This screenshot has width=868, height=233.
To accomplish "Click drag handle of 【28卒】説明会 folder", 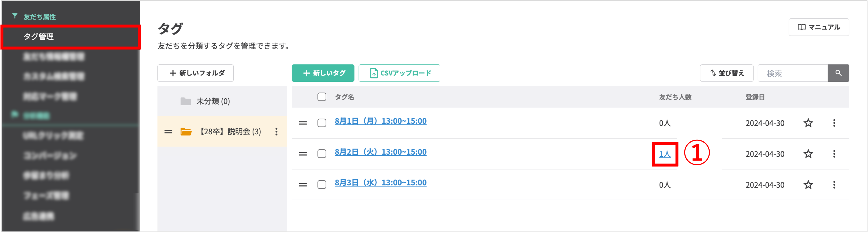I will pos(168,132).
